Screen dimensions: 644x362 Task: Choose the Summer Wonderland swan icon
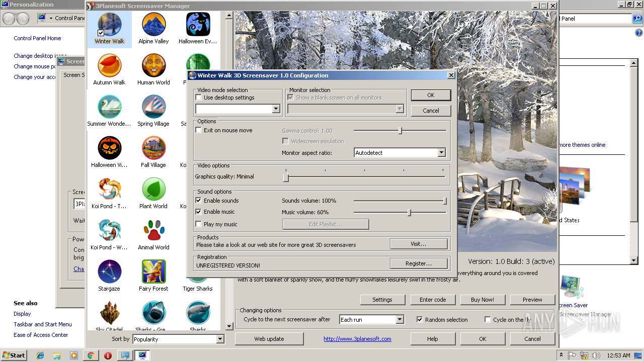coord(110,107)
